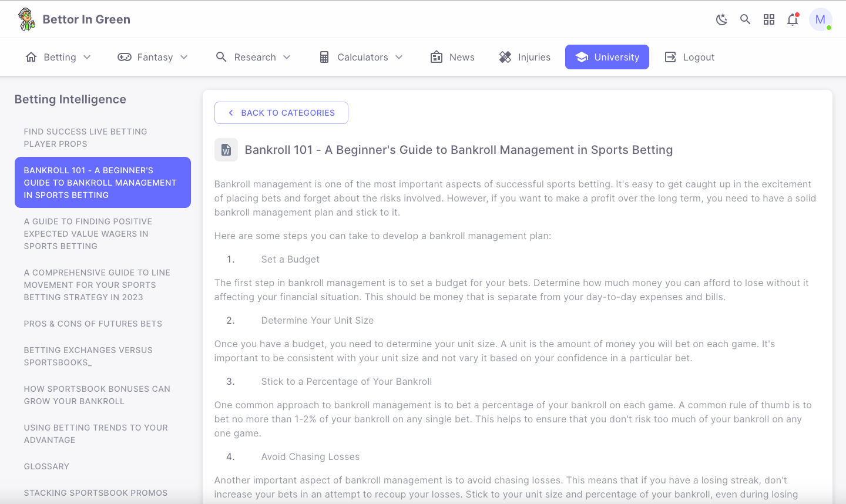Image resolution: width=846 pixels, height=504 pixels.
Task: Open the apps grid shortcut icon
Action: tap(769, 19)
